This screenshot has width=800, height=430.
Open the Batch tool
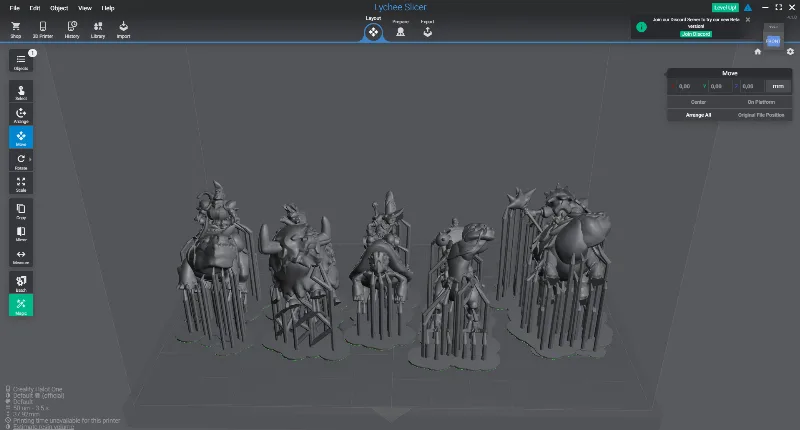pos(21,282)
